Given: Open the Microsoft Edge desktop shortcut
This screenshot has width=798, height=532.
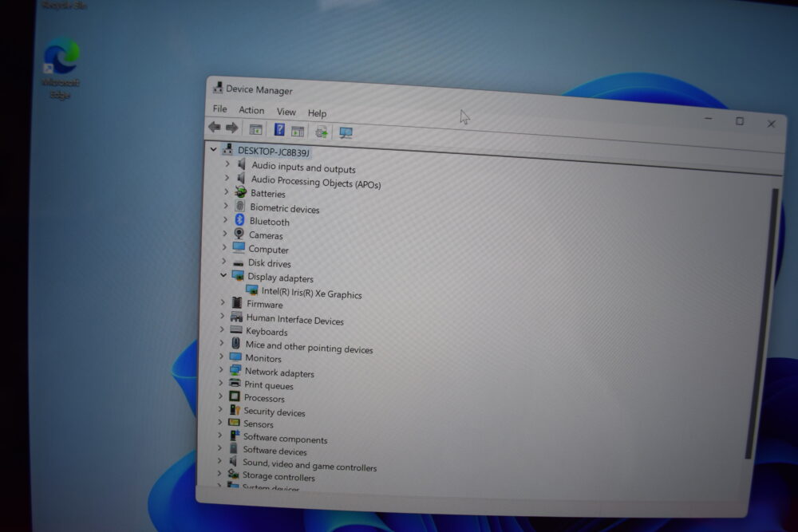Looking at the screenshot, I should (61, 68).
